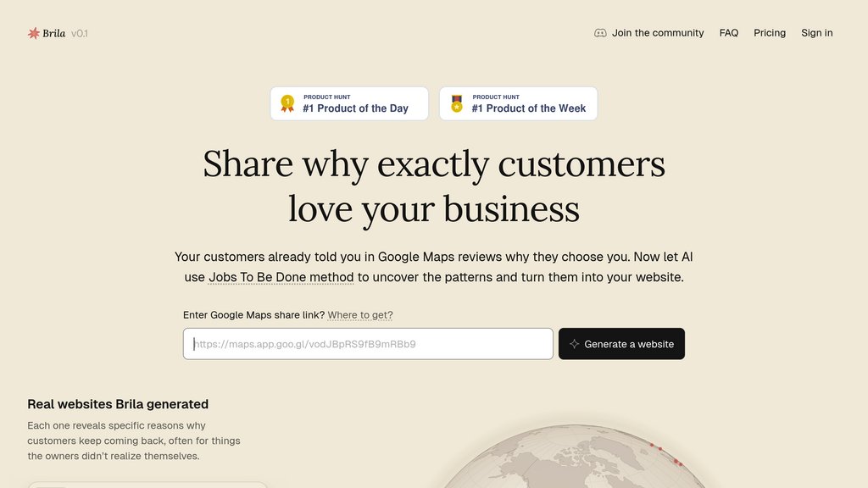Screen dimensions: 868x488
Task: Click the "Where to get?" help link
Action: tap(360, 315)
